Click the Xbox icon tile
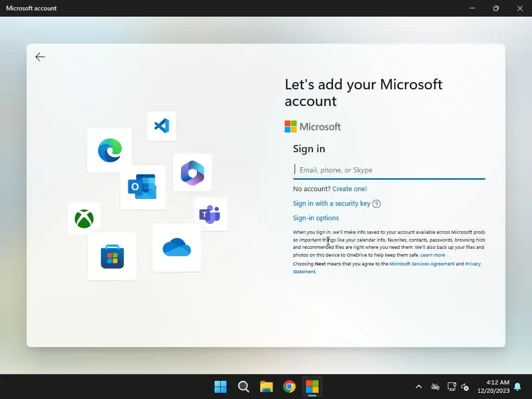Screen dimensions: 532x399 click(84, 219)
